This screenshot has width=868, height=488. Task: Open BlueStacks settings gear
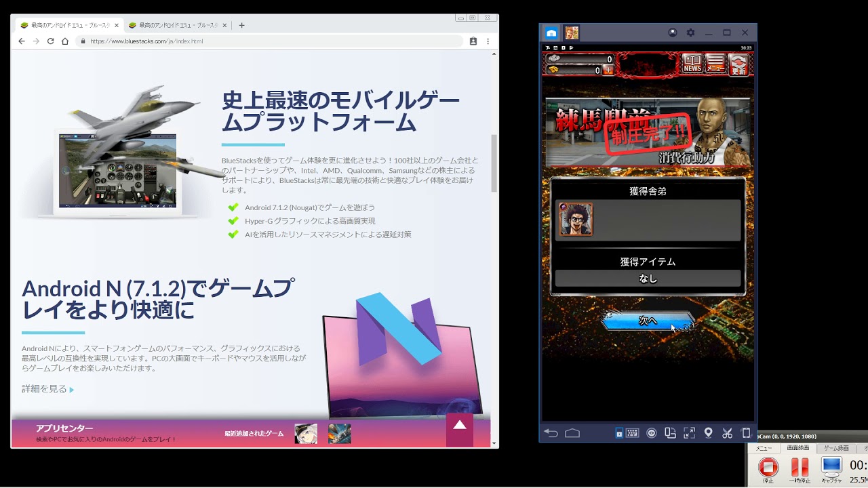click(691, 33)
